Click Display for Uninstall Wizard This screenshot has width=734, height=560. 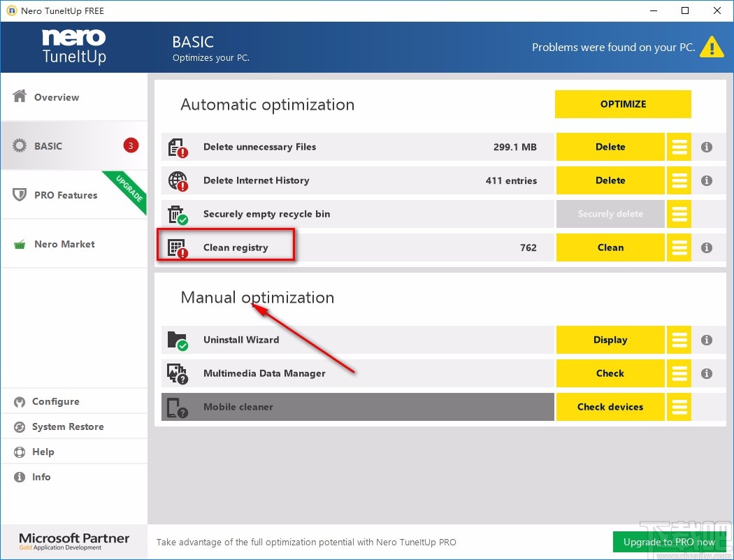pos(610,340)
